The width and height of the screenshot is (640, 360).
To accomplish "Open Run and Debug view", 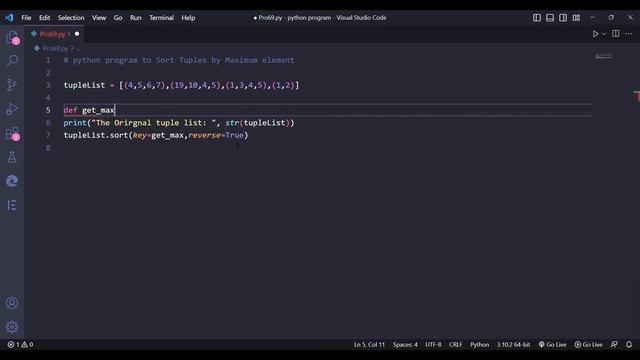I will pos(12,109).
